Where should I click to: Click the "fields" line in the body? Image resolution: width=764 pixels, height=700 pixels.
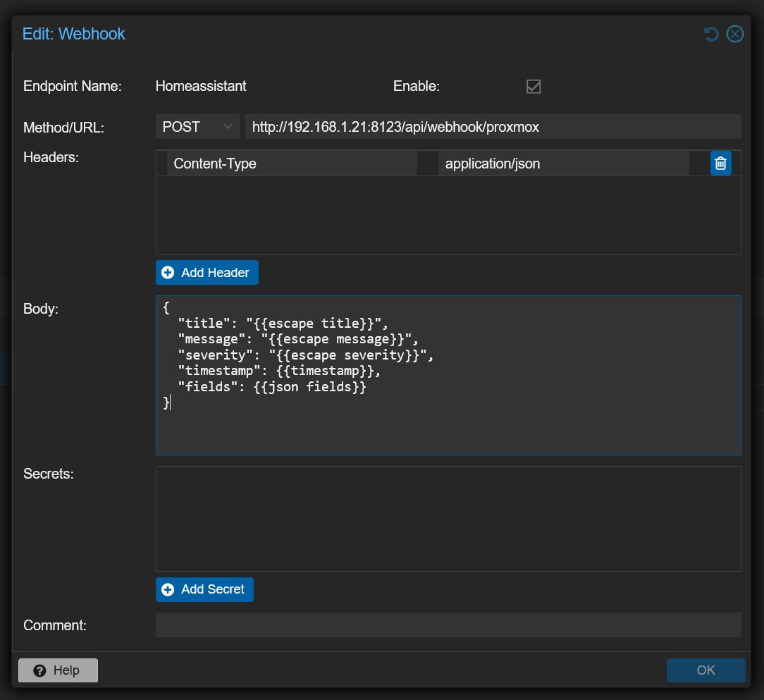coord(272,387)
